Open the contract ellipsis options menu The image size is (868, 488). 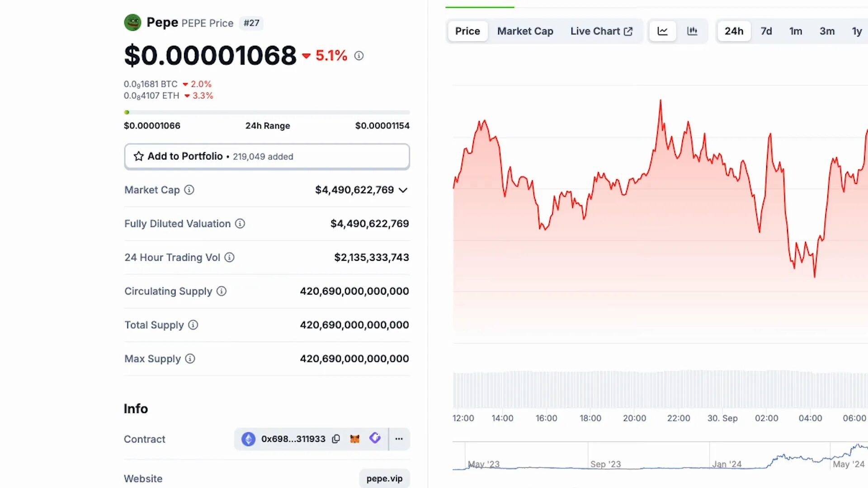pyautogui.click(x=399, y=439)
